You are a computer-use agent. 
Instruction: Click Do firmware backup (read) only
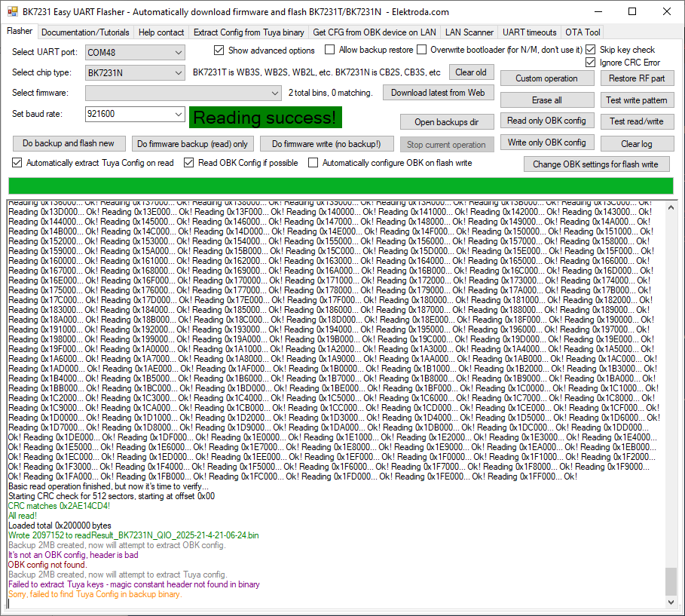[192, 144]
